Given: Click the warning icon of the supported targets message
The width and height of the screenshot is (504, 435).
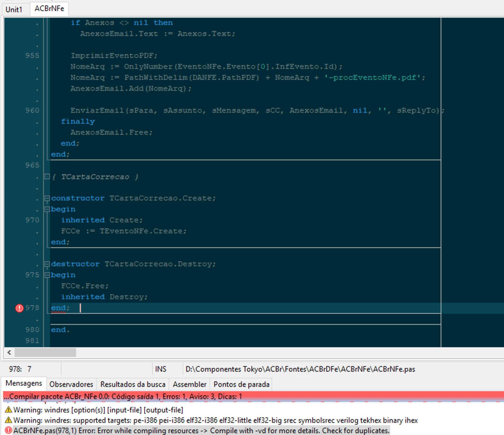Looking at the screenshot, I should tap(8, 420).
